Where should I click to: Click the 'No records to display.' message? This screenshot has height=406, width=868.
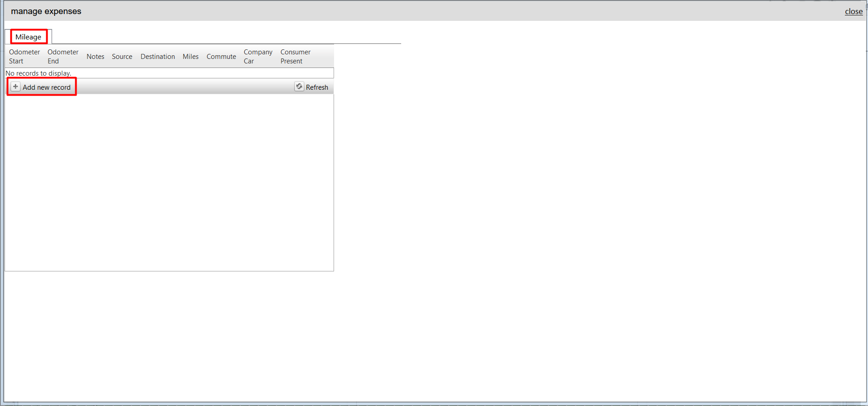coord(39,73)
